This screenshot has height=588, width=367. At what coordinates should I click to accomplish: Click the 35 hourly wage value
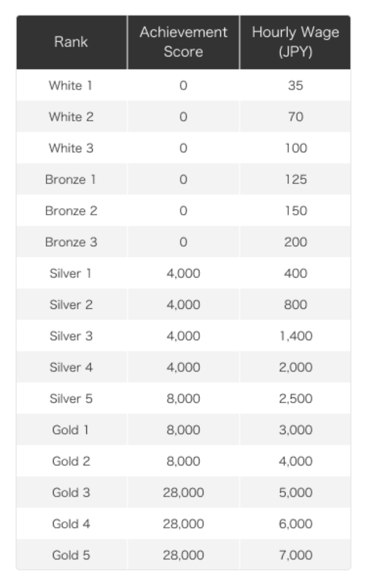pyautogui.click(x=295, y=86)
